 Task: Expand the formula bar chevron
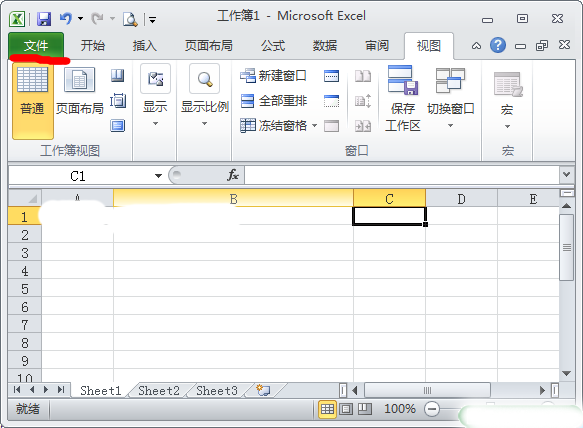pos(567,174)
